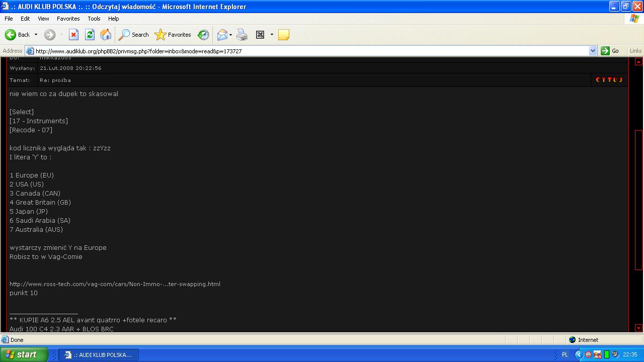The width and height of the screenshot is (644, 362).
Task: Click the yellow note toolbar icon
Action: [x=284, y=35]
